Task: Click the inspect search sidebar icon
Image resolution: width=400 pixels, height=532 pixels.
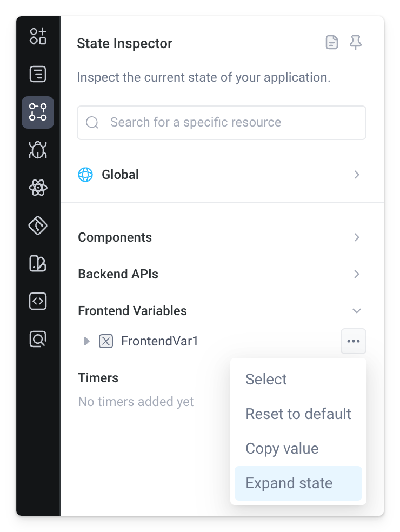Action: [x=37, y=340]
